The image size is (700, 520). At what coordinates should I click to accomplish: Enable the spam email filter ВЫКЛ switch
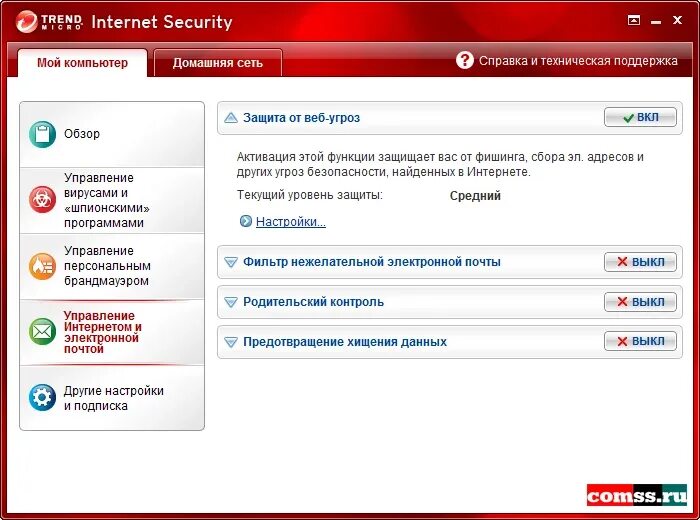tap(640, 262)
